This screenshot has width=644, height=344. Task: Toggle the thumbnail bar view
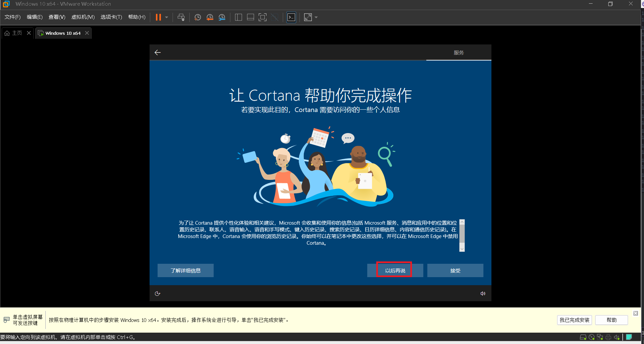(250, 17)
